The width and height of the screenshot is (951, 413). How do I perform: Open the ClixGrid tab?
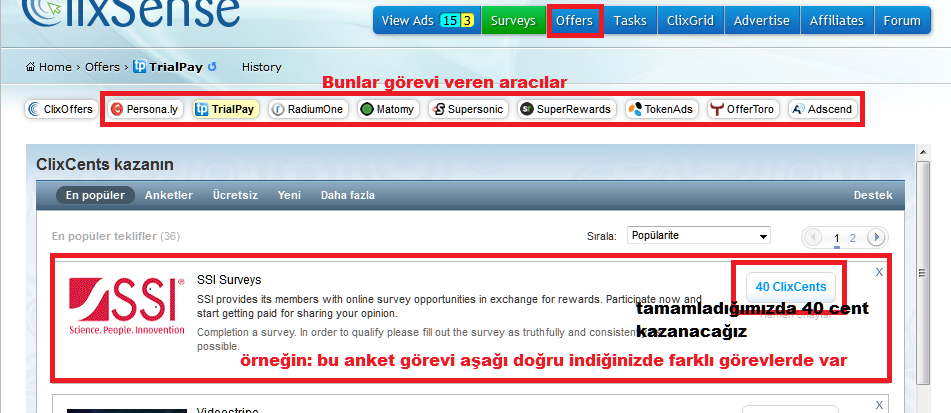click(691, 21)
